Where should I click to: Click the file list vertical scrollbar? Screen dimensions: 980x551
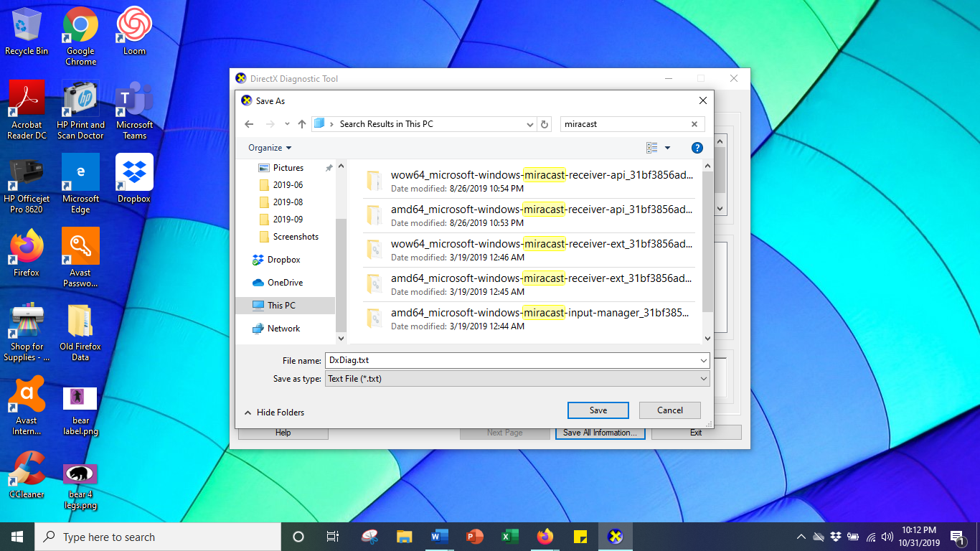[707, 242]
